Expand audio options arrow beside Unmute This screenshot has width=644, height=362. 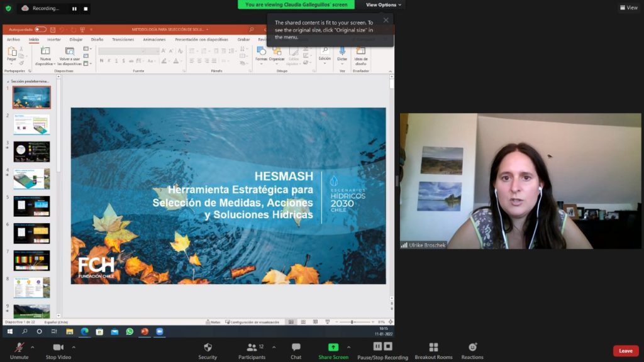[x=32, y=347]
